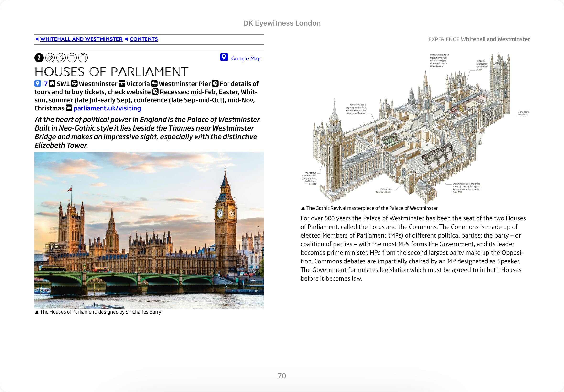The height and width of the screenshot is (392, 564).
Task: Tap the Houses of Parliament photo
Action: click(x=149, y=230)
